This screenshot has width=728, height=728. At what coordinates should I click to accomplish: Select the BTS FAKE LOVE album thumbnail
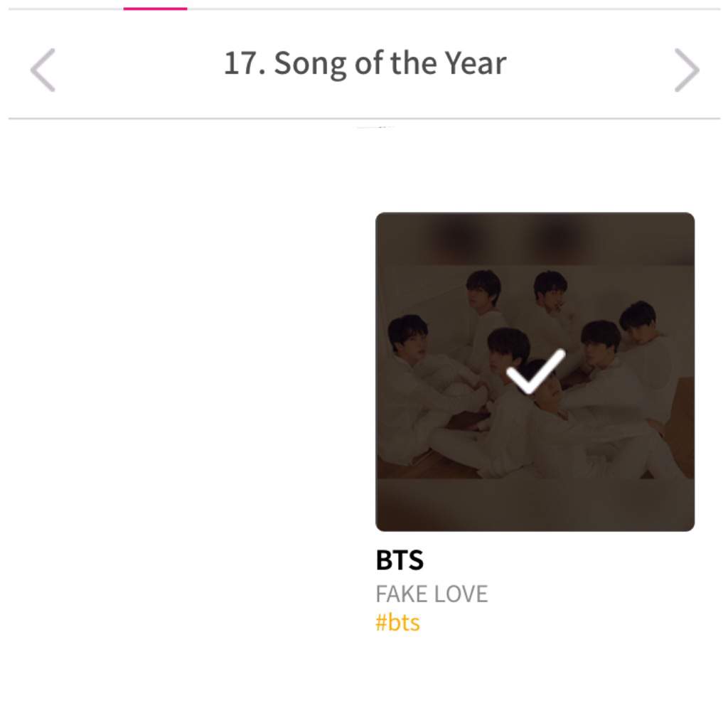click(x=535, y=371)
